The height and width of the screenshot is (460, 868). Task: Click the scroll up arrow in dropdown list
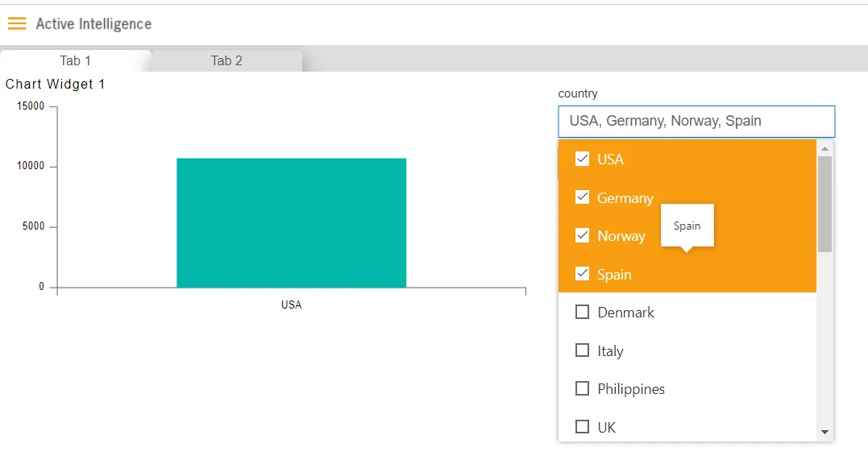tap(824, 148)
